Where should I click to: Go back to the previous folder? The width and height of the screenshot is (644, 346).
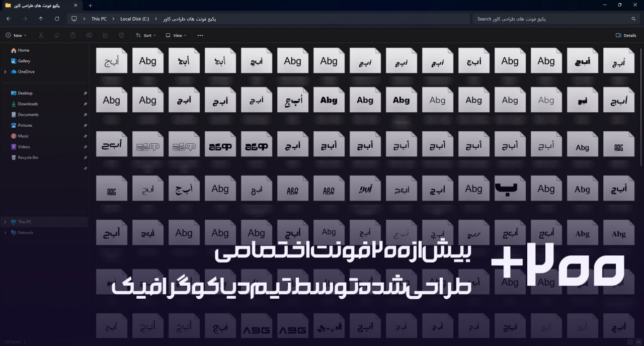[9, 19]
